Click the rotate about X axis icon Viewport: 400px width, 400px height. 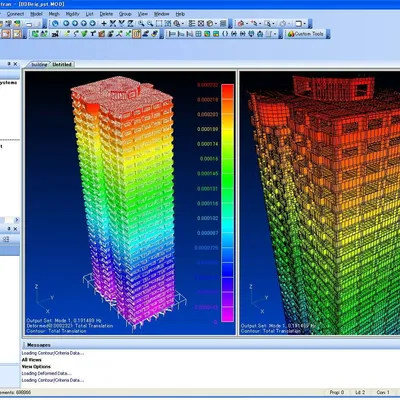(113, 23)
